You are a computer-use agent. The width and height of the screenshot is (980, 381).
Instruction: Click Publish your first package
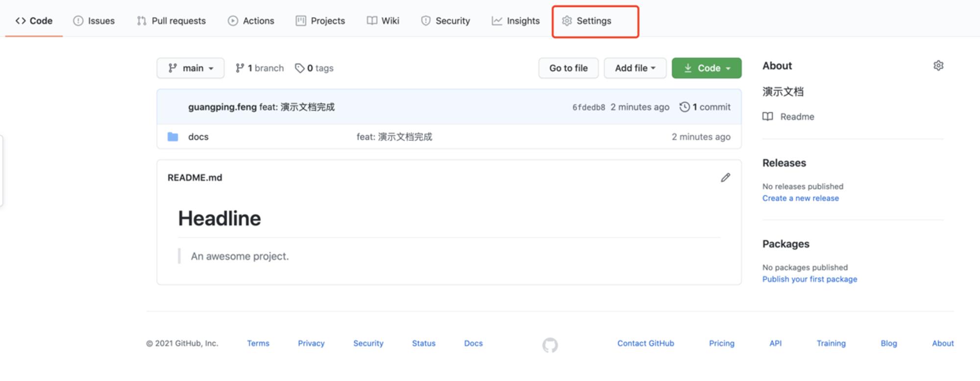(x=809, y=279)
